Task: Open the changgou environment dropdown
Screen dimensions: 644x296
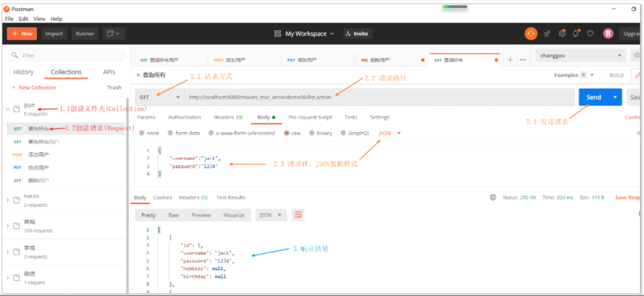Action: pyautogui.click(x=581, y=55)
